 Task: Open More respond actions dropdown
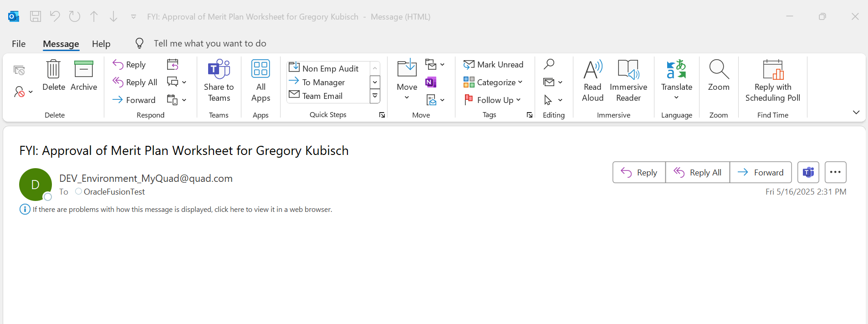177,100
